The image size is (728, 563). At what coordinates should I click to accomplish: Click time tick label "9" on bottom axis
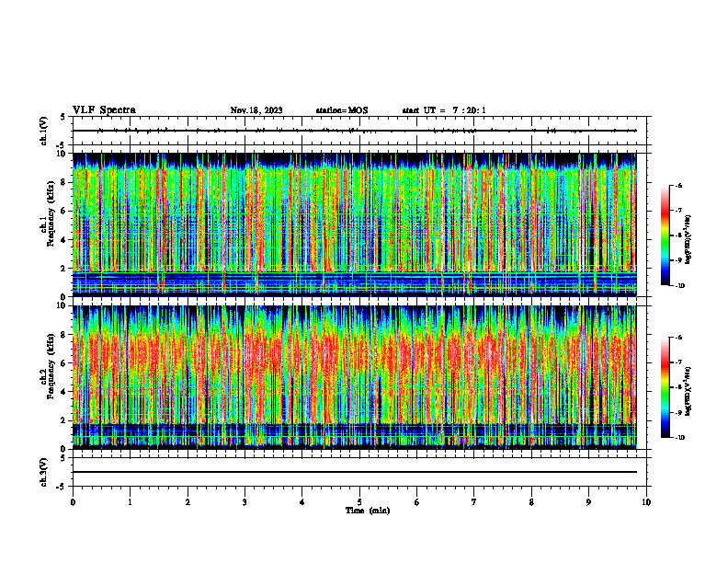[x=588, y=502]
